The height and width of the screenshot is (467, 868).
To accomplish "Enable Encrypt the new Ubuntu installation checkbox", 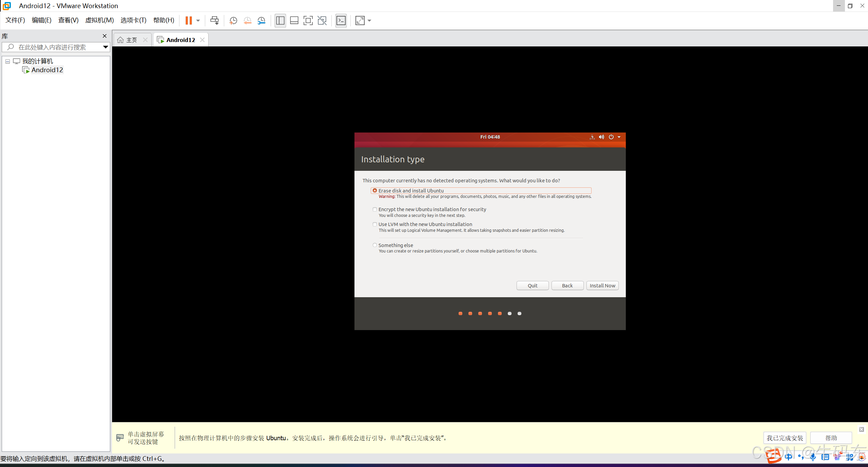I will 375,209.
